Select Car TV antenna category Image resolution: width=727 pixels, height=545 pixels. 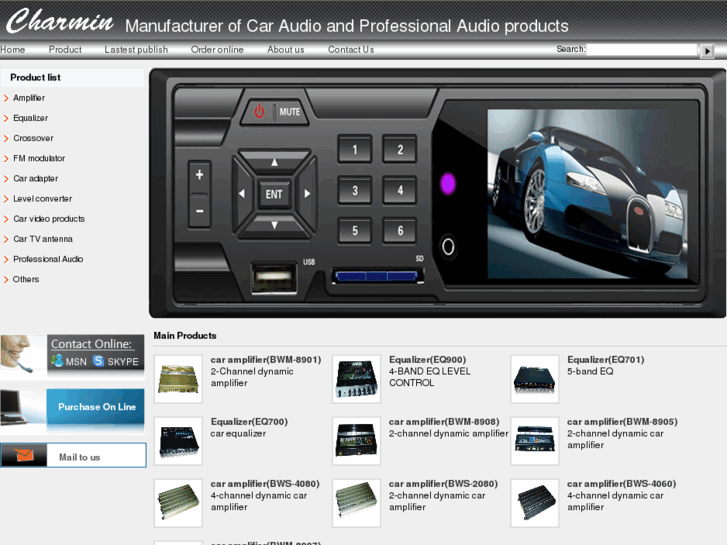43,239
